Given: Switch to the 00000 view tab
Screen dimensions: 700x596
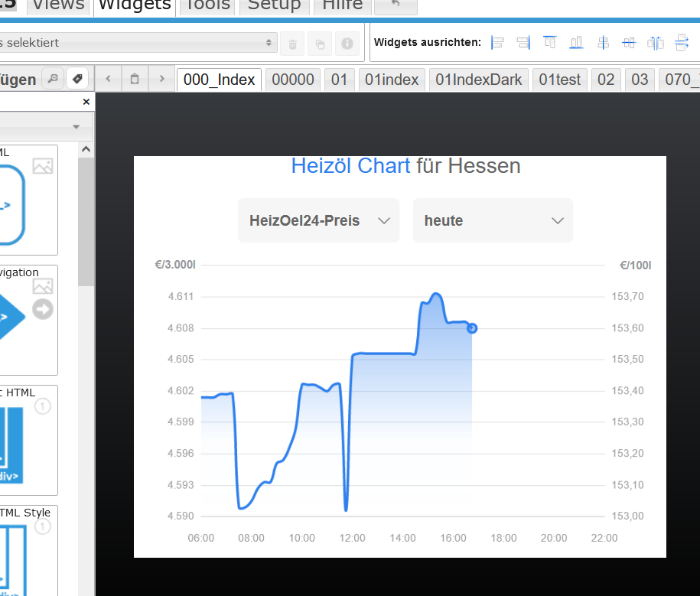Looking at the screenshot, I should pos(293,80).
